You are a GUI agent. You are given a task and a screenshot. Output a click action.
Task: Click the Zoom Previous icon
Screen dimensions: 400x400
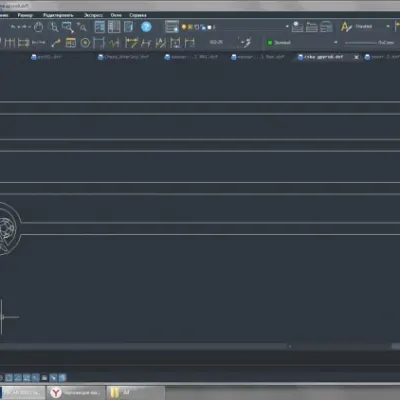coord(81,27)
